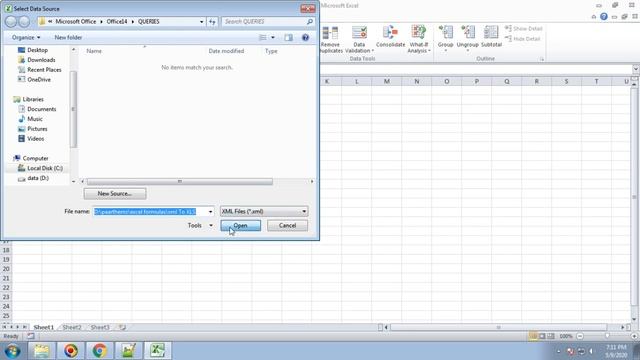This screenshot has height=360, width=640.
Task: Select Downloads in the navigation pane
Action: (x=36, y=60)
